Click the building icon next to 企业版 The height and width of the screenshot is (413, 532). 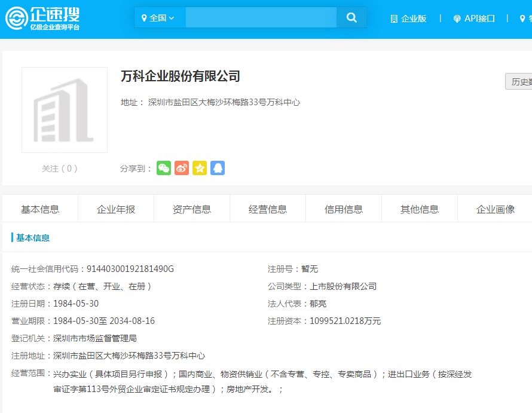coord(395,19)
